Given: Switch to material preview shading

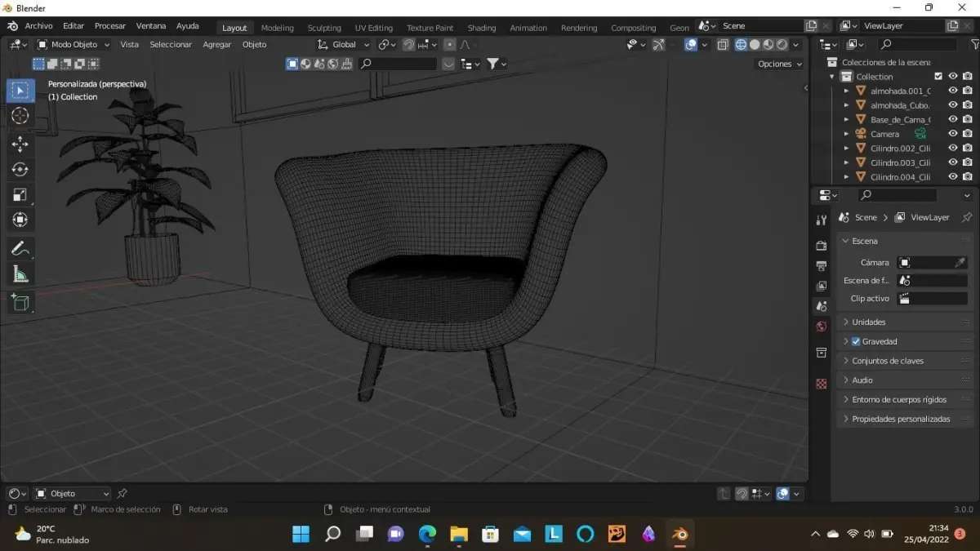Looking at the screenshot, I should (768, 45).
